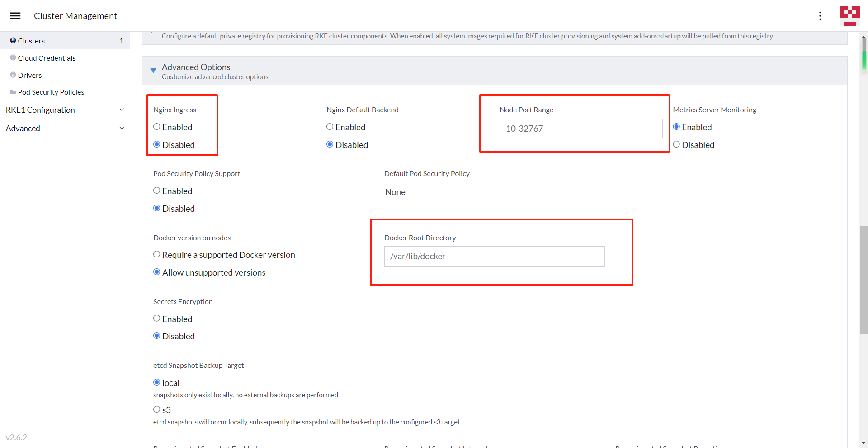The height and width of the screenshot is (448, 868).
Task: Collapse the Advanced Options section
Action: [x=153, y=71]
